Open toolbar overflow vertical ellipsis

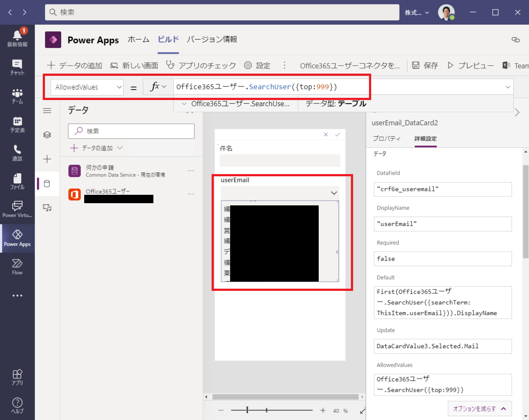[x=285, y=66]
